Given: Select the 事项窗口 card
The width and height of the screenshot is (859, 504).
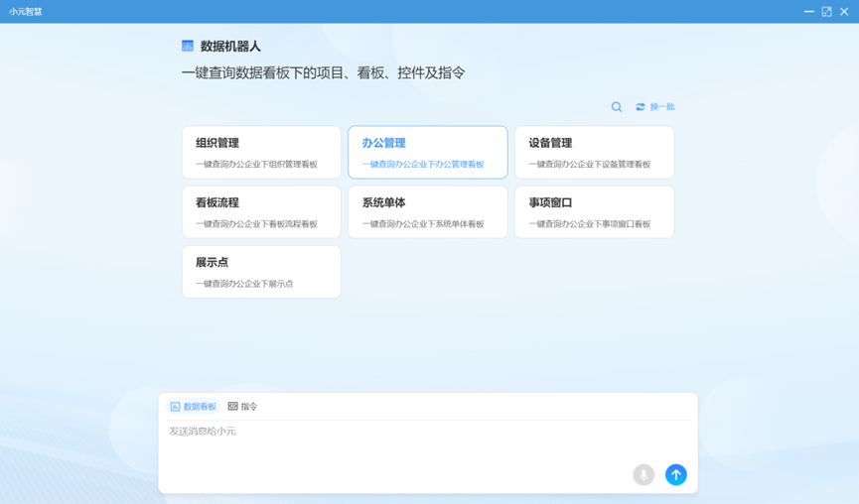Looking at the screenshot, I should coord(594,212).
